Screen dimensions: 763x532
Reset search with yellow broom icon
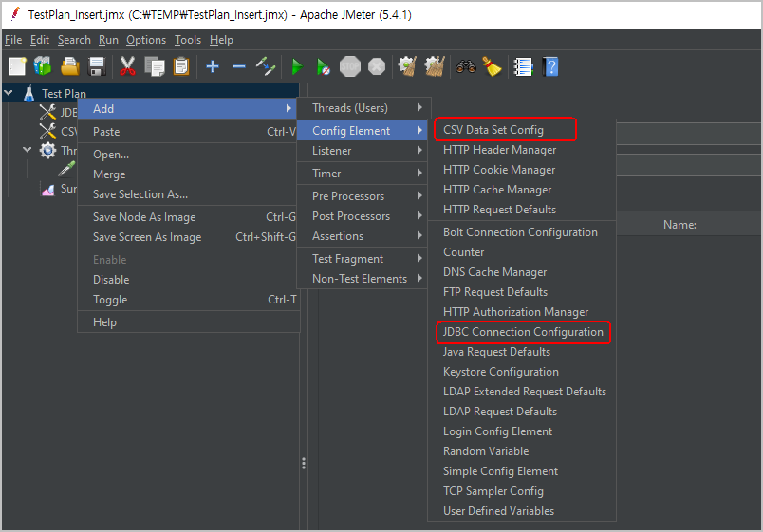click(x=492, y=66)
